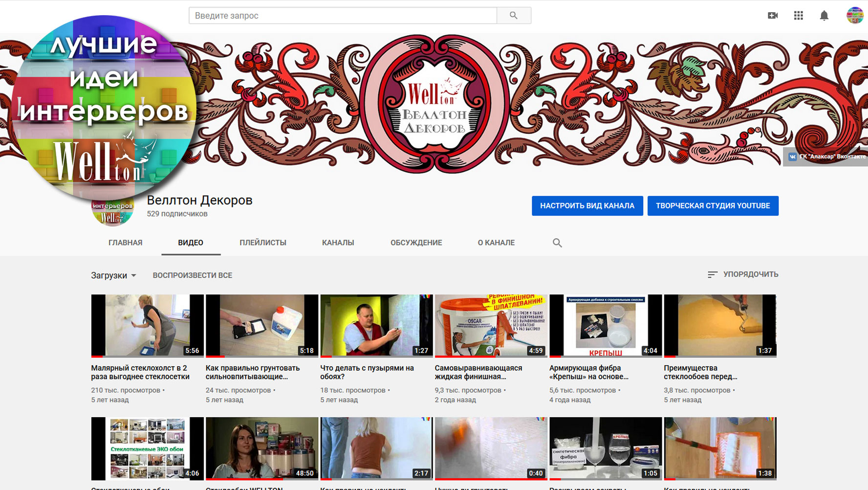Open the 48:50 woman interview thumbnail
Image resolution: width=868 pixels, height=490 pixels.
pyautogui.click(x=262, y=448)
